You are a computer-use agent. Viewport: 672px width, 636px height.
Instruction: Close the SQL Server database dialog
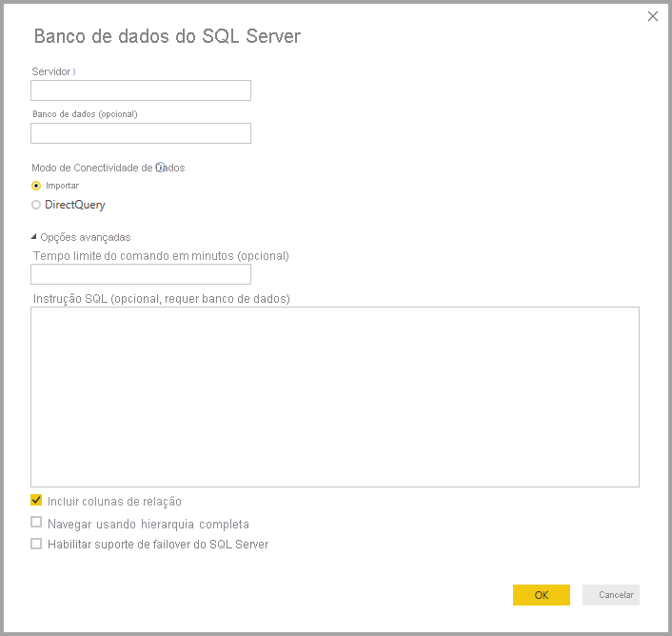pos(653,16)
